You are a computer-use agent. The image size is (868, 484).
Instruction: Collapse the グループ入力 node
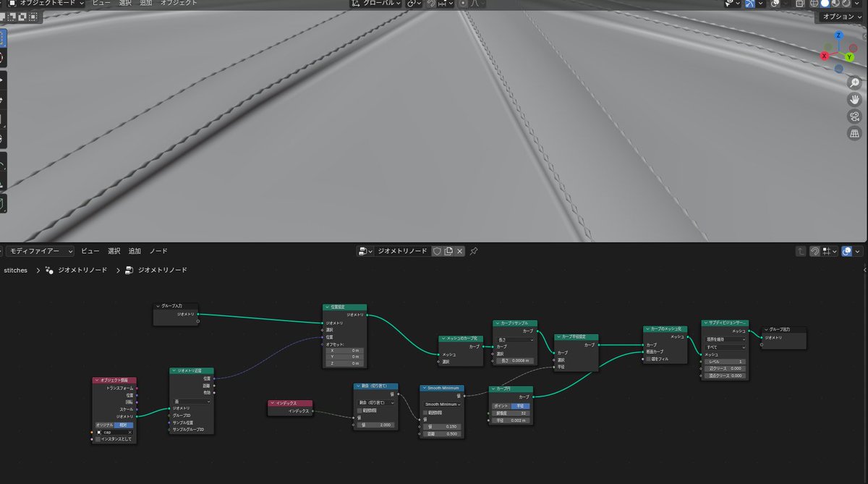(x=158, y=306)
